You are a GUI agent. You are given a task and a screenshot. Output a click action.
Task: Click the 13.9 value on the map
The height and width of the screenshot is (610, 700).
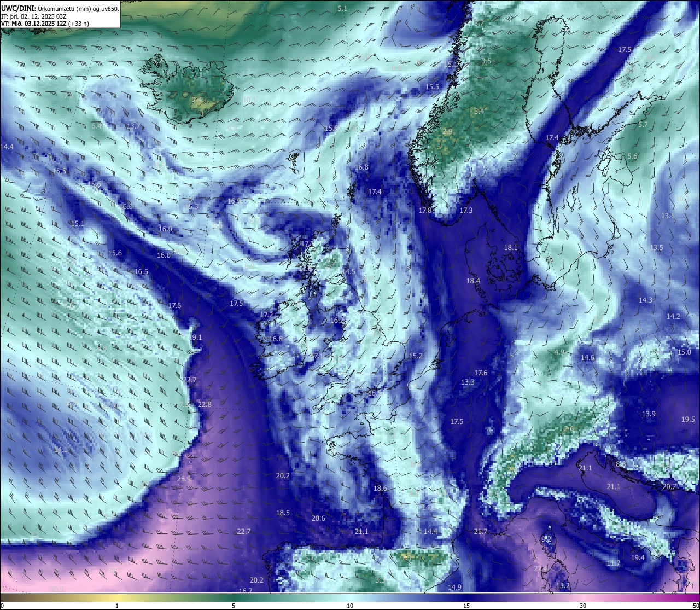click(x=649, y=414)
